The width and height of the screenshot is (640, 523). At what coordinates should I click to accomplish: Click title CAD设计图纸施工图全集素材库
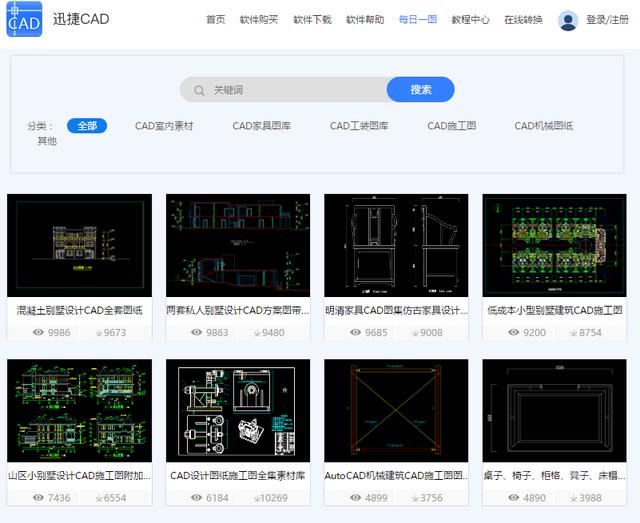tap(238, 476)
